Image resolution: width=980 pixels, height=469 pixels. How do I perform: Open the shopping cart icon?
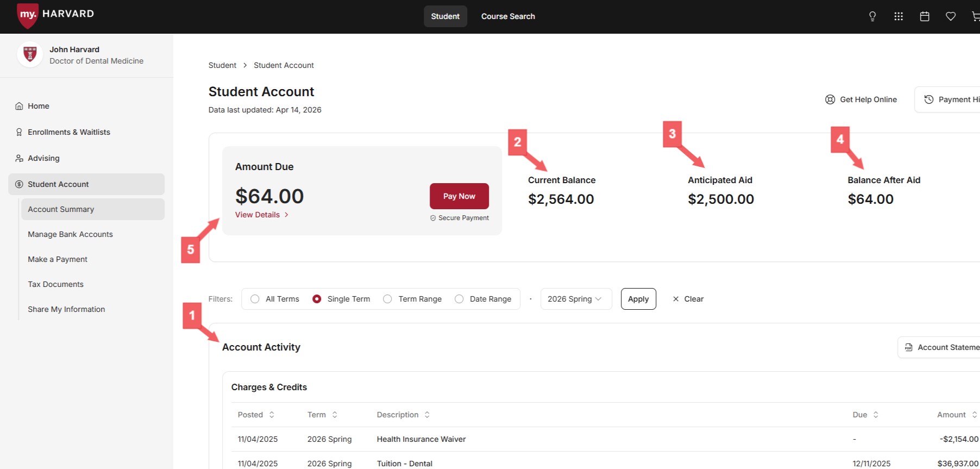point(976,16)
